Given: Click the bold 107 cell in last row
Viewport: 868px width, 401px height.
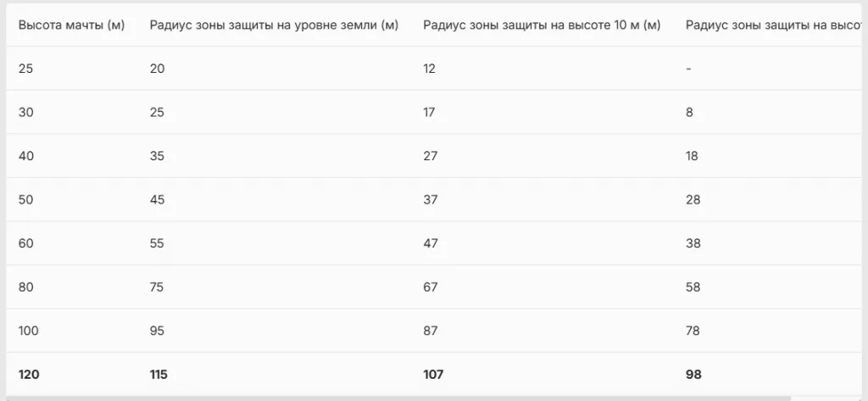Looking at the screenshot, I should click(x=432, y=374).
